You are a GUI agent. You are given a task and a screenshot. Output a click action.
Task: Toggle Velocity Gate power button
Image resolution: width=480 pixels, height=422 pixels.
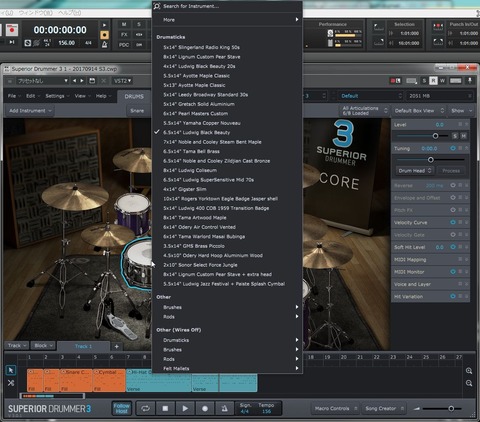453,235
